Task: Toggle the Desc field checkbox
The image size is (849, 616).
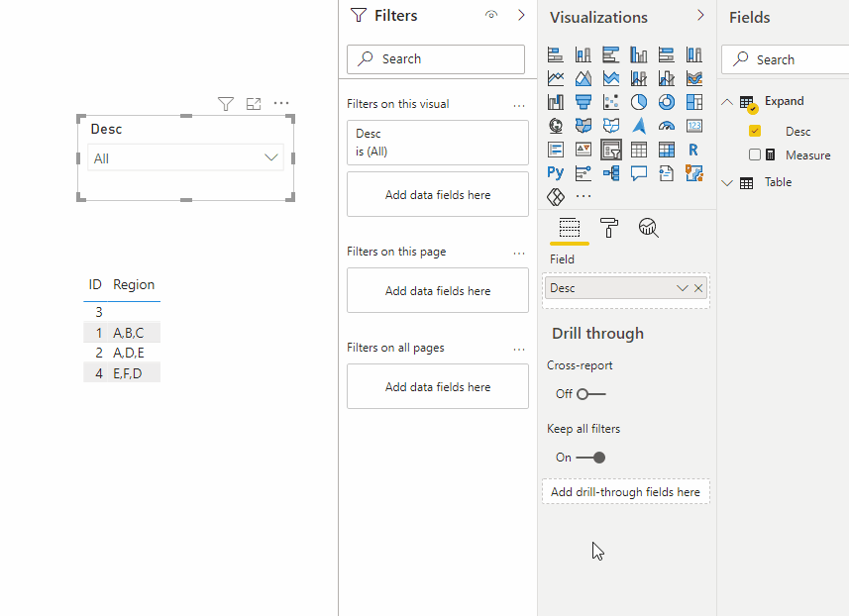Action: (x=754, y=131)
